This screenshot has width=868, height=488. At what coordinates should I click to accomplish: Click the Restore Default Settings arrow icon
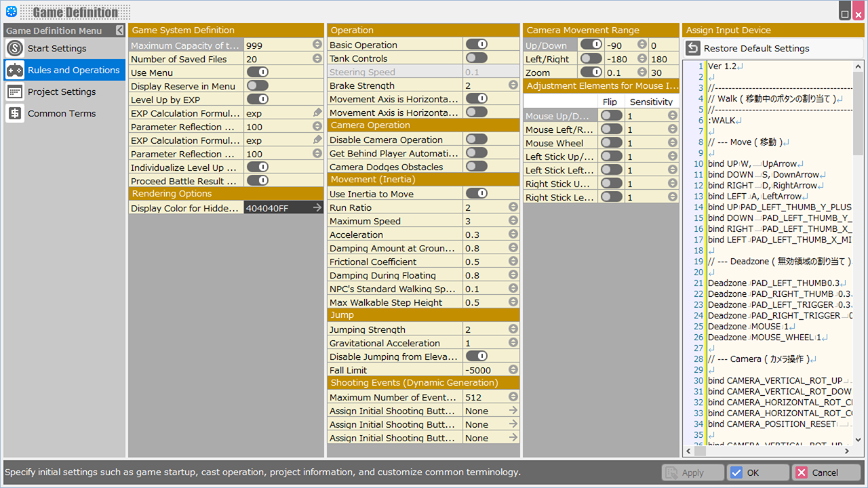tap(692, 48)
